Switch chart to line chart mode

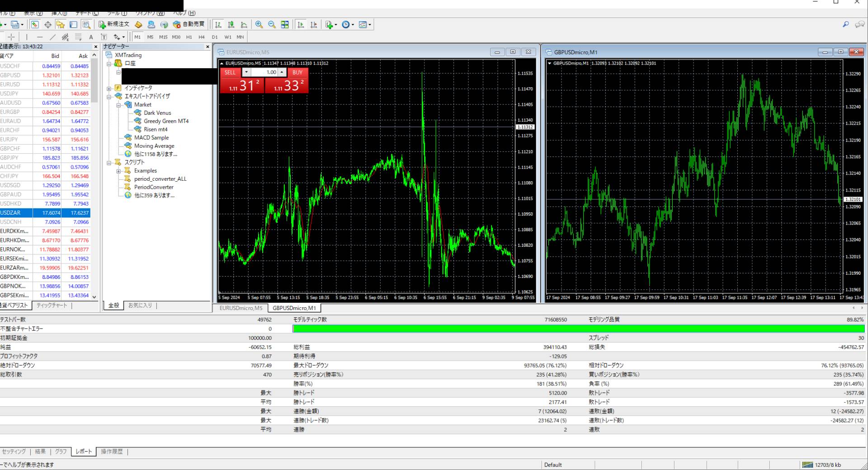[x=244, y=24]
